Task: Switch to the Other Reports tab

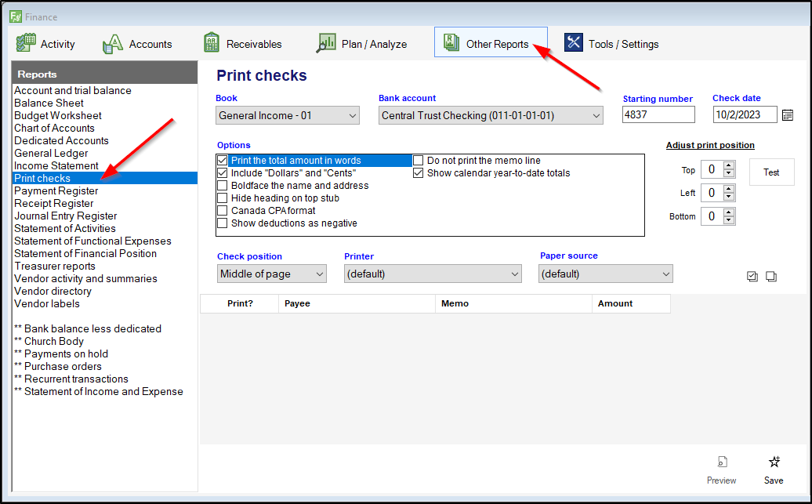Action: (x=491, y=43)
